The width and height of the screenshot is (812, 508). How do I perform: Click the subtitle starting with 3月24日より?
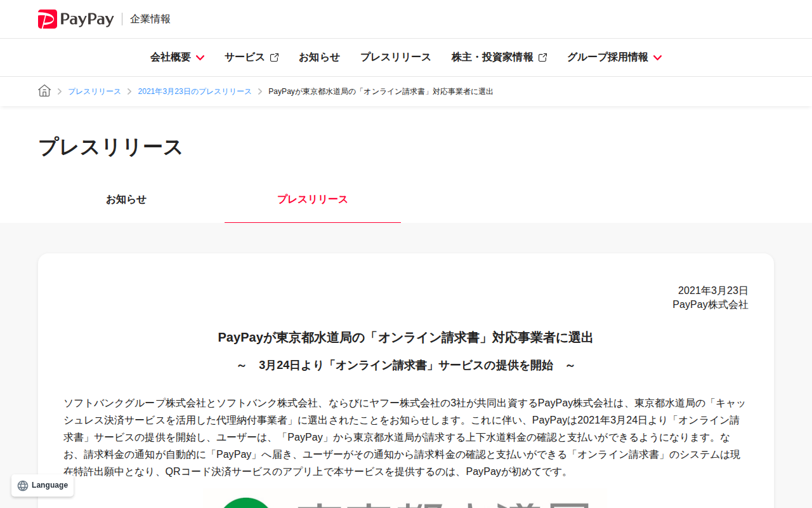tap(406, 366)
